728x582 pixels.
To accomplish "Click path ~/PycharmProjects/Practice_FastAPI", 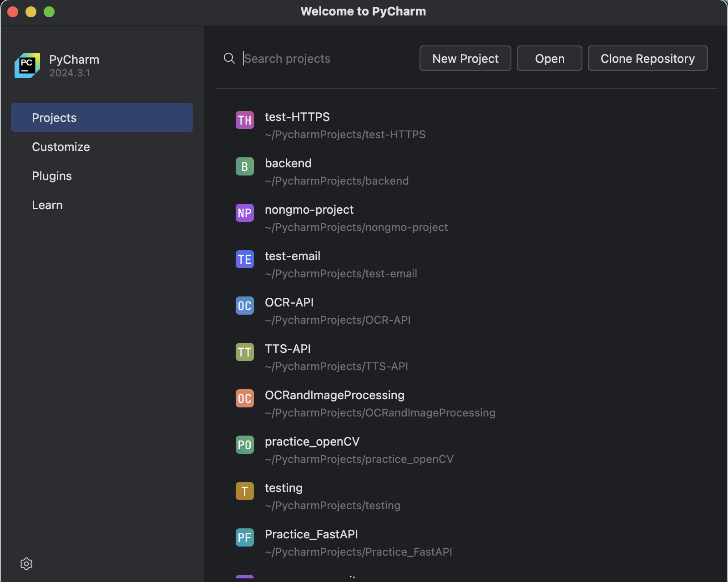I will (x=359, y=552).
